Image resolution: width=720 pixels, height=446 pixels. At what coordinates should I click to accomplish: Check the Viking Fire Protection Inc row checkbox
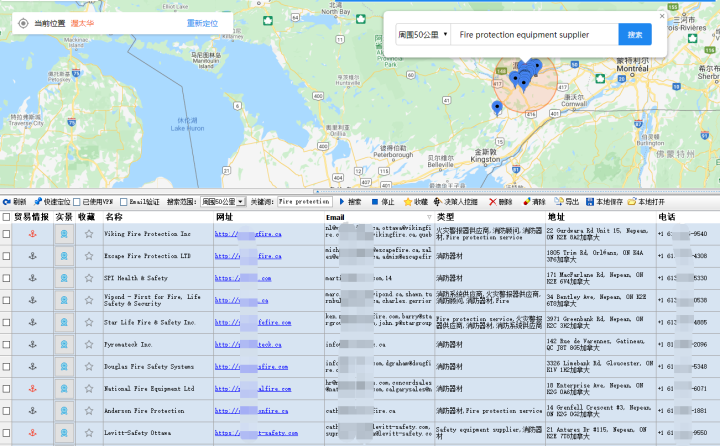[6, 234]
